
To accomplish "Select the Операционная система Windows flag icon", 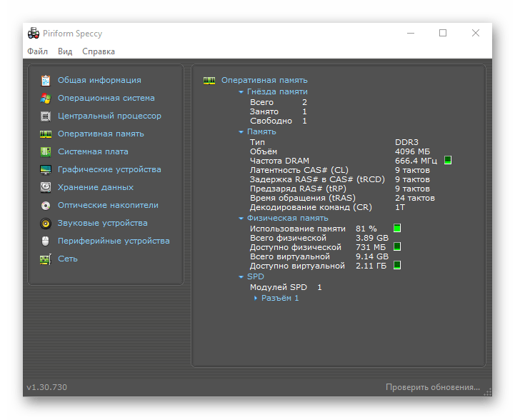I will pyautogui.click(x=46, y=98).
